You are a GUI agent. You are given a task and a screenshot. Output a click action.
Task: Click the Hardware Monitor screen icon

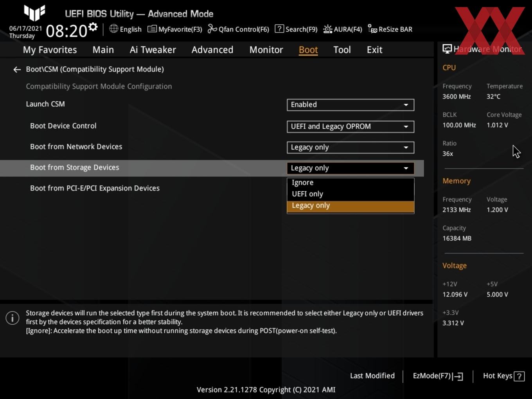447,49
